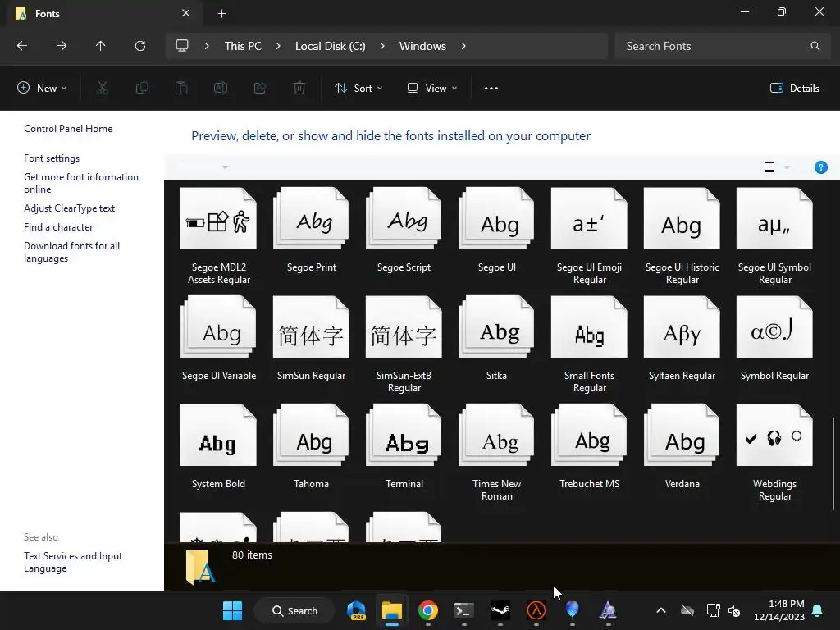Click the Cut scissors icon

103,88
